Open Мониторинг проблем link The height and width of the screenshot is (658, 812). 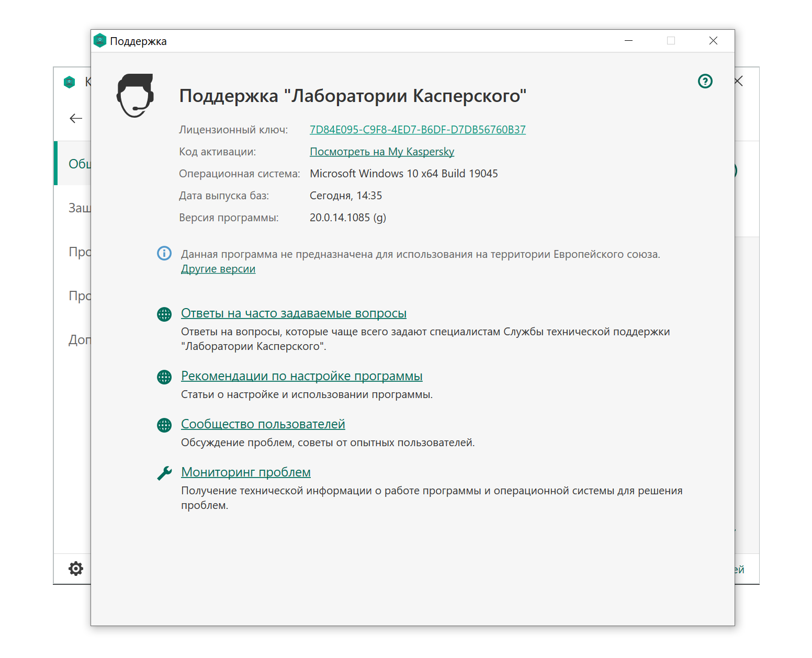246,472
